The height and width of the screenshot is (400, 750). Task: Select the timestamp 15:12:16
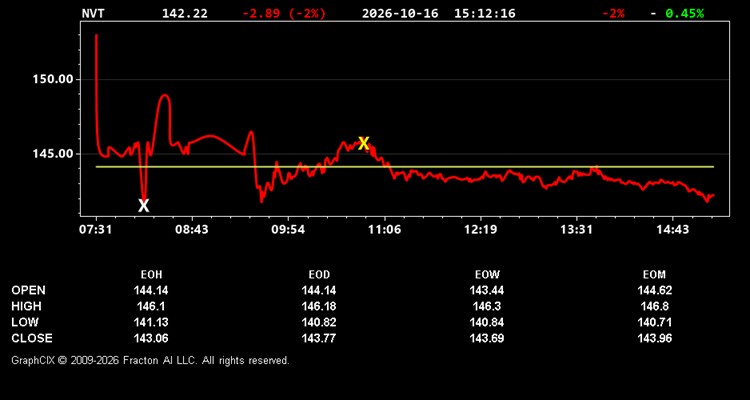coord(485,13)
